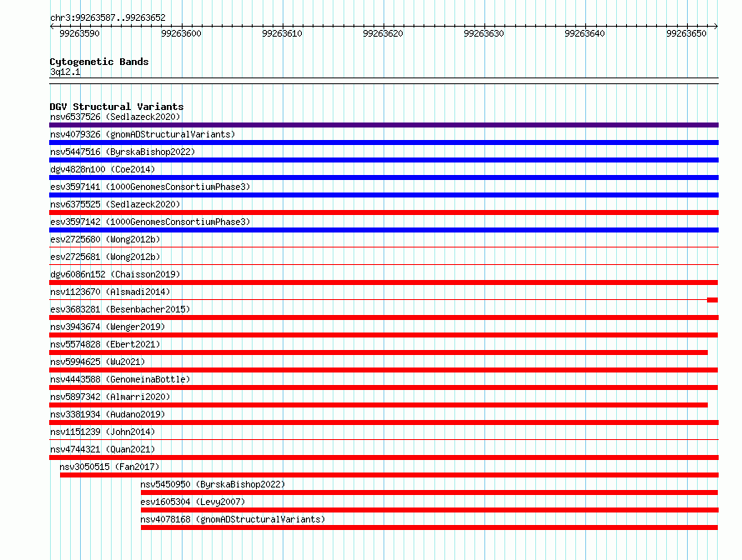Click nsv1151239 (John2014) label

[103, 432]
